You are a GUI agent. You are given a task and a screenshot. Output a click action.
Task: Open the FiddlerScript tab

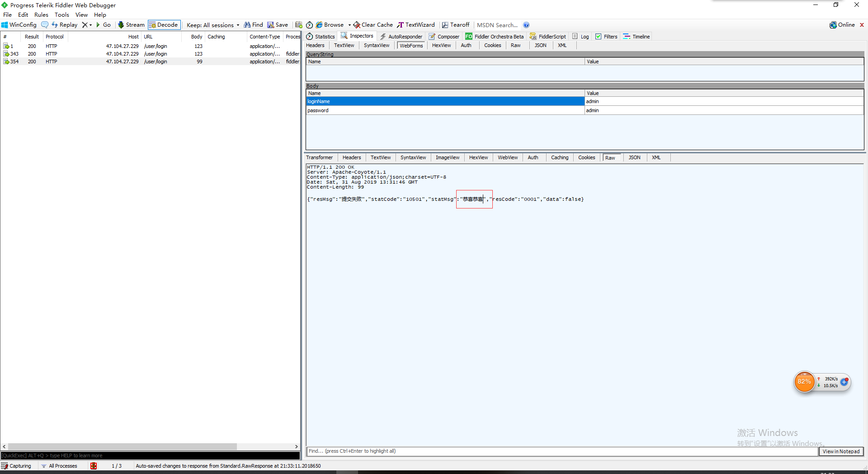click(x=548, y=37)
